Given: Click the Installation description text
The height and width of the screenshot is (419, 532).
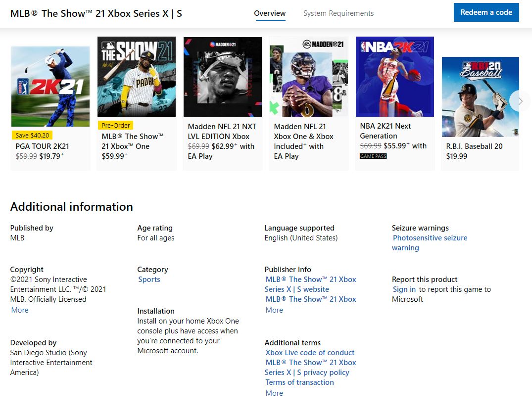Looking at the screenshot, I should [188, 336].
